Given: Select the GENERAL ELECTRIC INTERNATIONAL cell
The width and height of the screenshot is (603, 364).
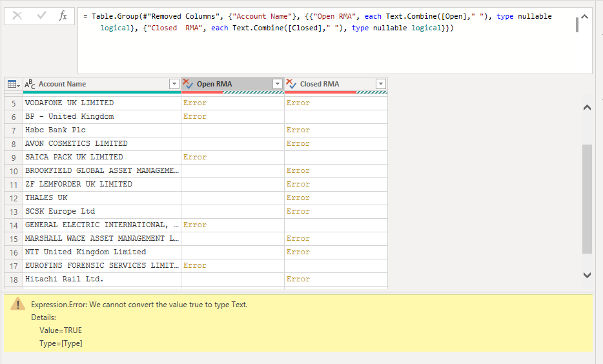Looking at the screenshot, I should pyautogui.click(x=102, y=225).
